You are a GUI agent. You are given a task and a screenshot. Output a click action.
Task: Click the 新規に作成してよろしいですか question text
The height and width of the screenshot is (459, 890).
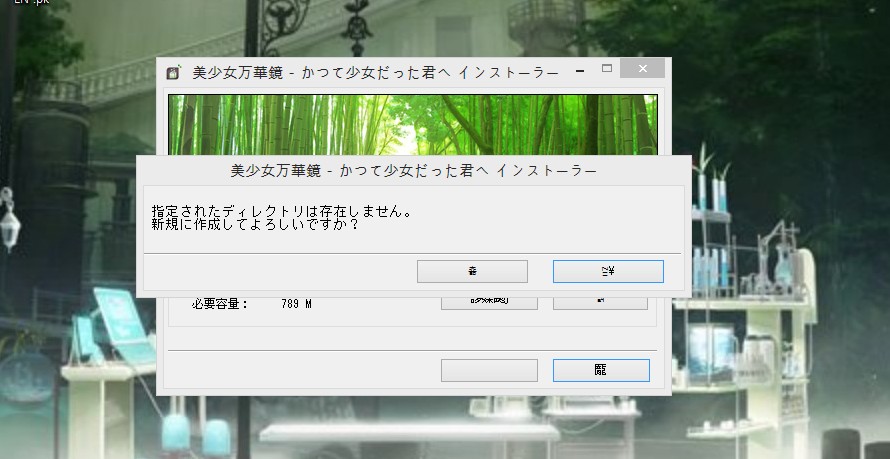pyautogui.click(x=255, y=224)
